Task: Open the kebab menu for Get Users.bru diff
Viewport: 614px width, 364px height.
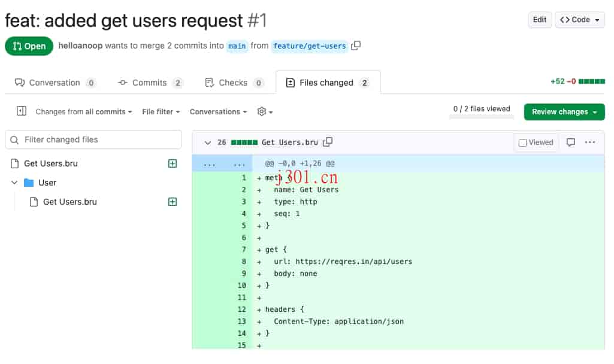Action: point(590,142)
